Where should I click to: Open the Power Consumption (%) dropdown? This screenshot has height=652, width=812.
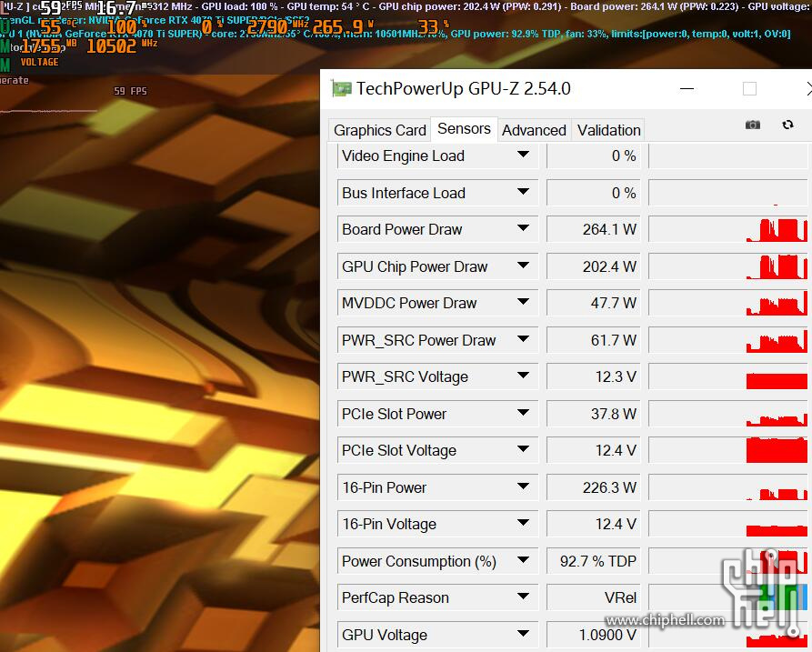click(523, 559)
